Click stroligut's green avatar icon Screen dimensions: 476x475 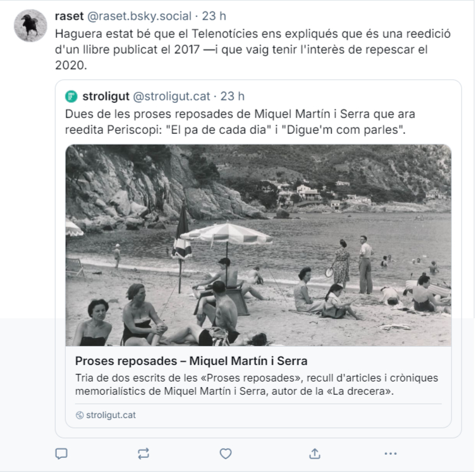71,97
